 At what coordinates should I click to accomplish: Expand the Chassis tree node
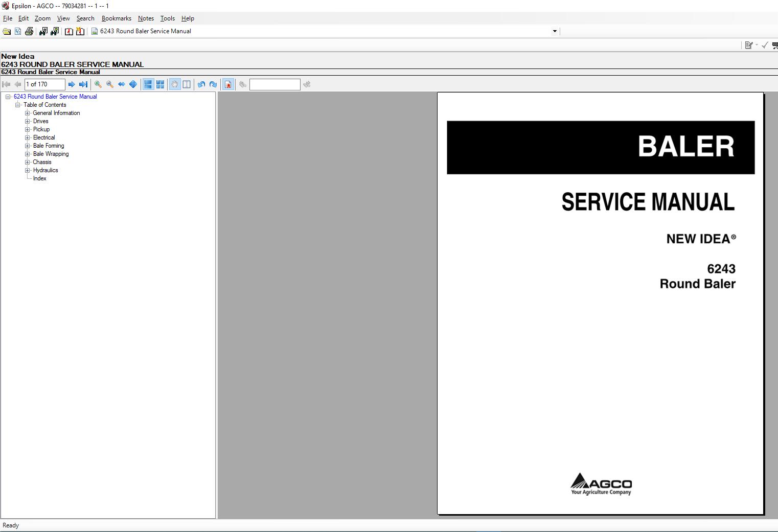click(28, 162)
